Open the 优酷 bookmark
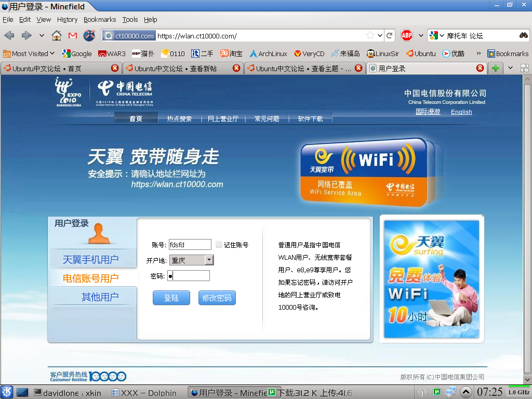 point(453,54)
